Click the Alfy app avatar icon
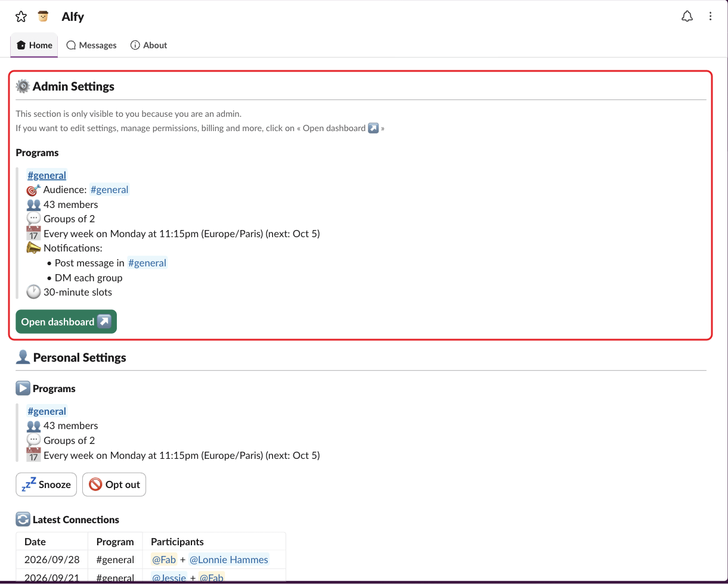728x584 pixels. [43, 17]
